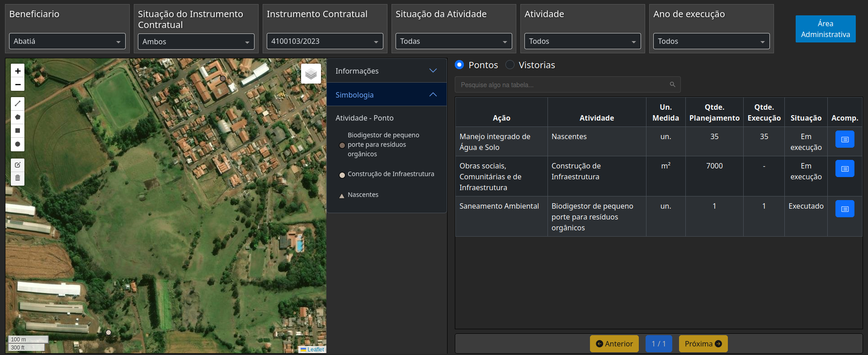Screen dimensions: 868x355
Task: Zoom in on the map
Action: (x=18, y=71)
